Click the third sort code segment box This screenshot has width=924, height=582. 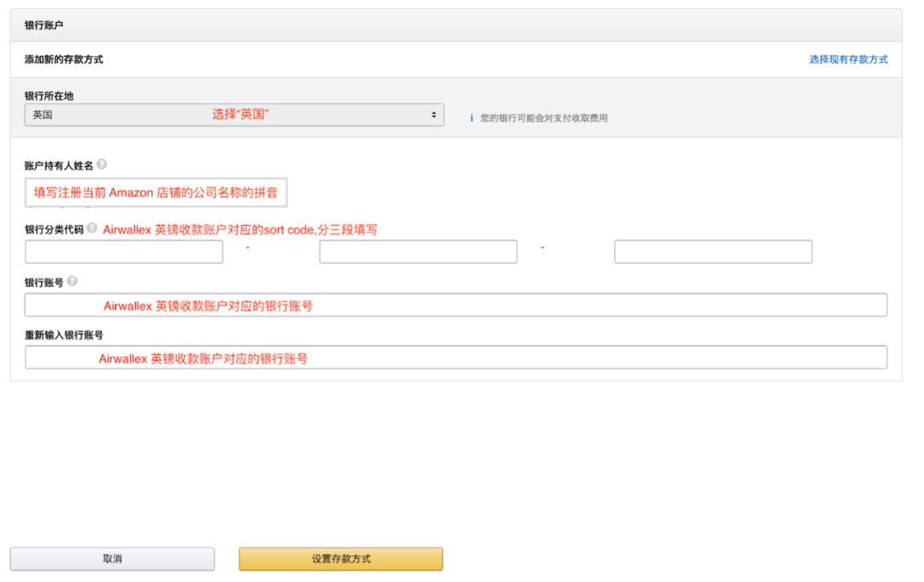point(713,251)
